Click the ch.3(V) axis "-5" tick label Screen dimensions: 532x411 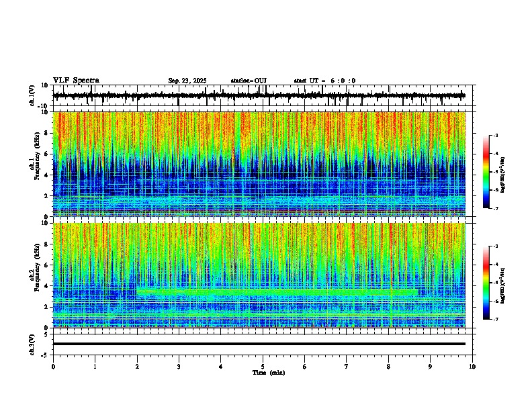tap(45, 355)
